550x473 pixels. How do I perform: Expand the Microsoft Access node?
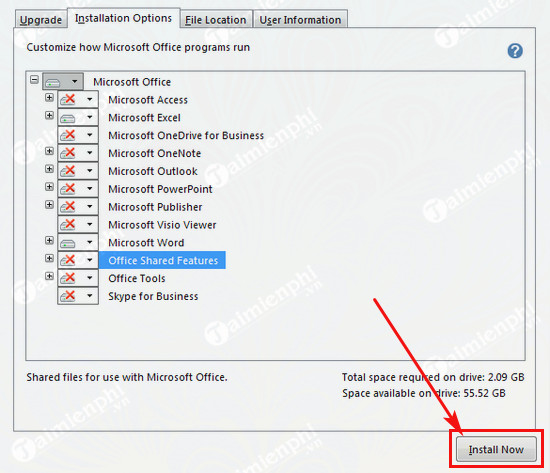pos(49,98)
